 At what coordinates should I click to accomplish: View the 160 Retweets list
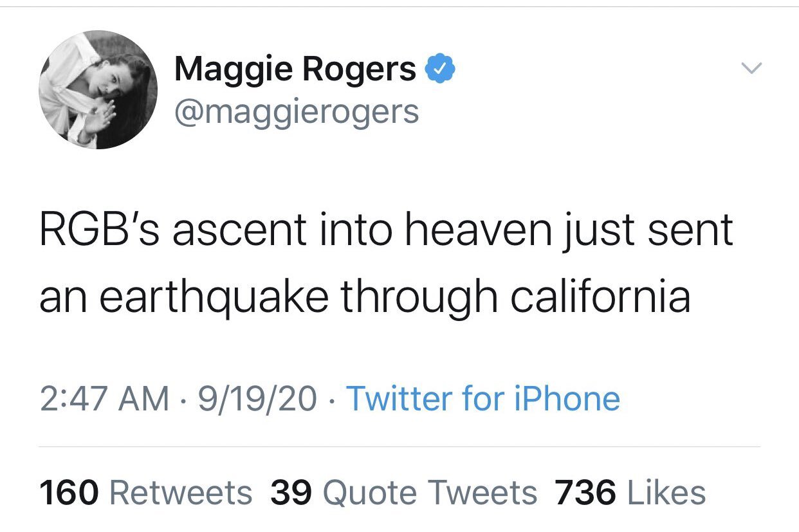(146, 493)
